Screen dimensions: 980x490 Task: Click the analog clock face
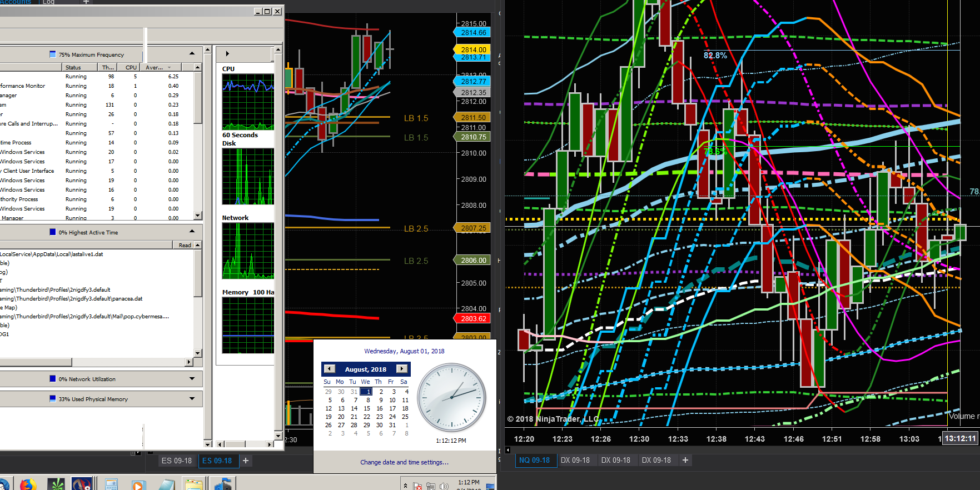click(x=451, y=398)
